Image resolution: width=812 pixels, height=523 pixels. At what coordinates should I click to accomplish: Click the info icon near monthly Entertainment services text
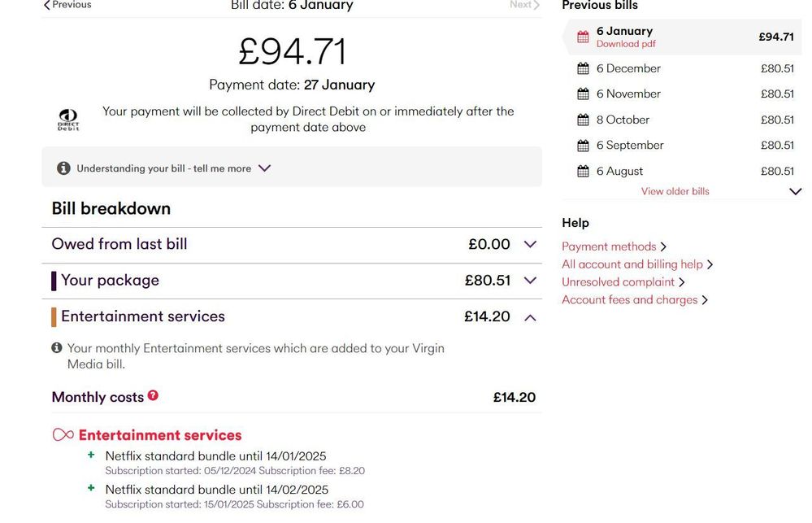click(57, 348)
